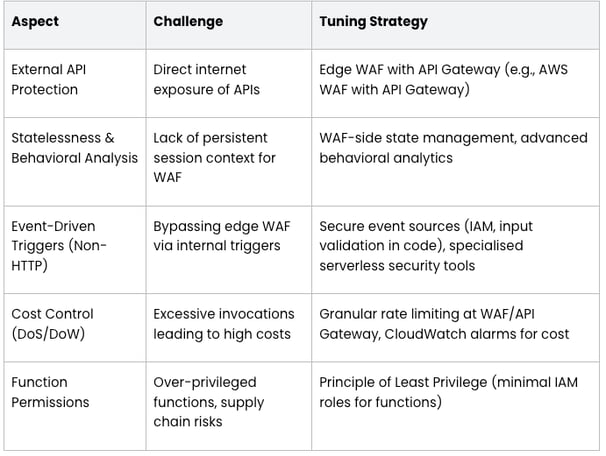Select the Cost Control (DoS/DoW) cell
606x456 pixels.
point(75,328)
